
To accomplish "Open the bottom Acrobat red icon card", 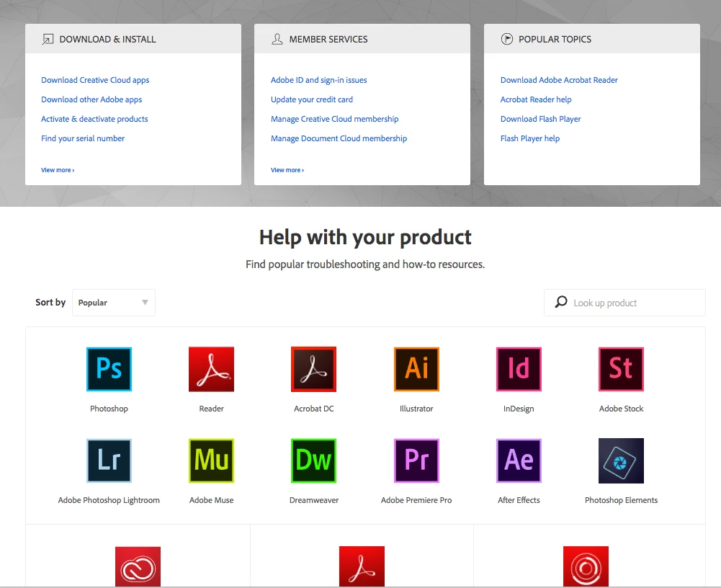I will (x=362, y=566).
